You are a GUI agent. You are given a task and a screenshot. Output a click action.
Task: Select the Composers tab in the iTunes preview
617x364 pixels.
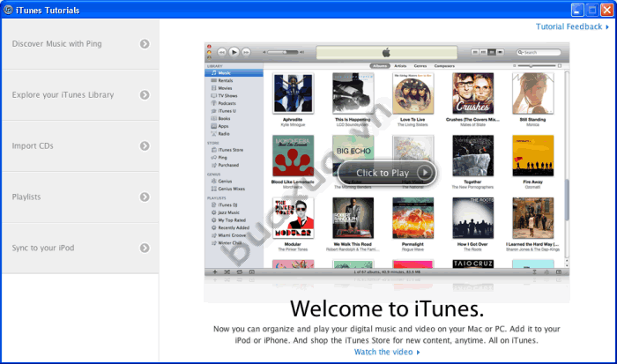tap(444, 66)
